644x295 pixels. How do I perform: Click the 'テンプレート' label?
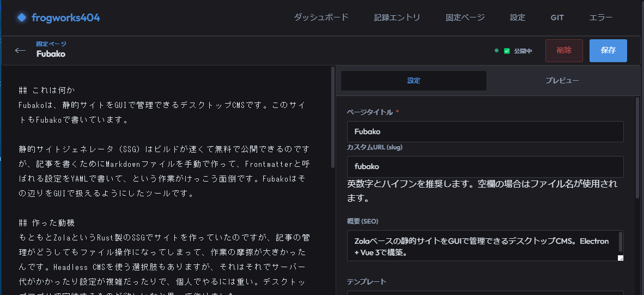366,282
